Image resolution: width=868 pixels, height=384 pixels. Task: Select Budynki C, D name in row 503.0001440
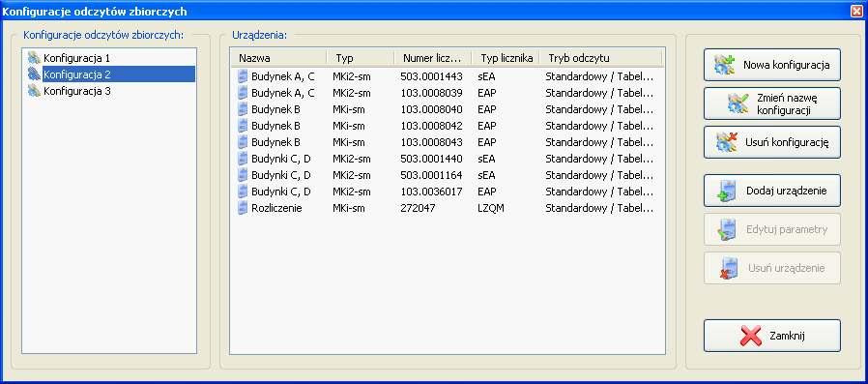pos(281,159)
